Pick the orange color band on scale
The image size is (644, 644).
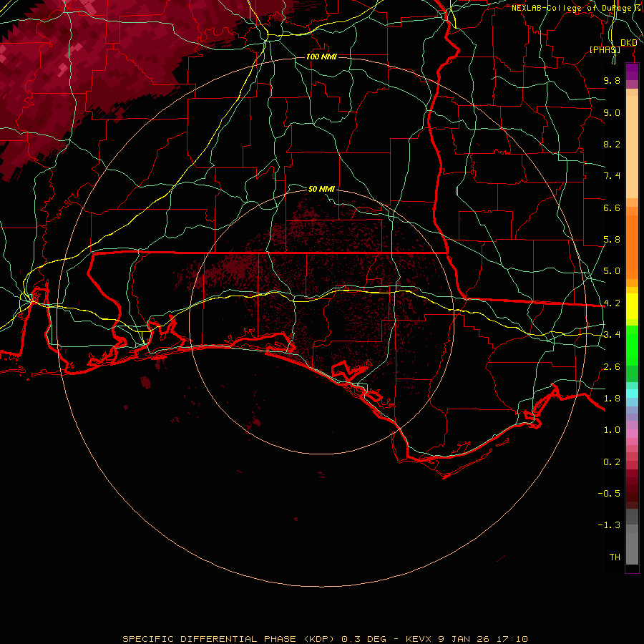pos(632,248)
